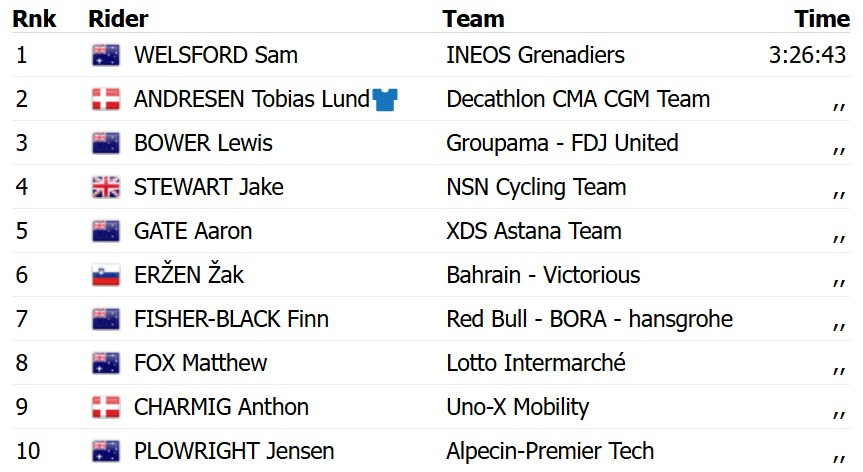Screen dimensions: 863x472
Task: Click the Danish flag beside ANDRESEN Tobias Lund
Action: pos(105,99)
